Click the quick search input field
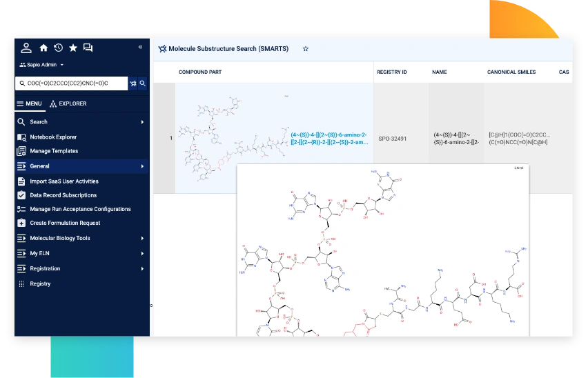The image size is (588, 378). pos(72,83)
